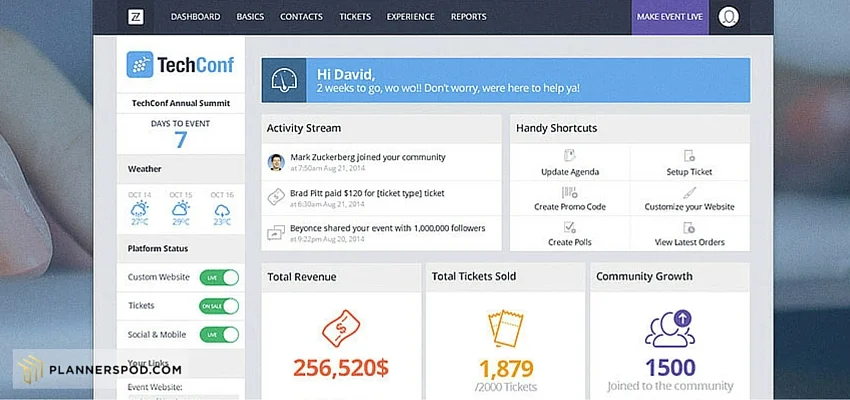The image size is (850, 400).
Task: Open the View Latest Orders shortcut
Action: 690,242
